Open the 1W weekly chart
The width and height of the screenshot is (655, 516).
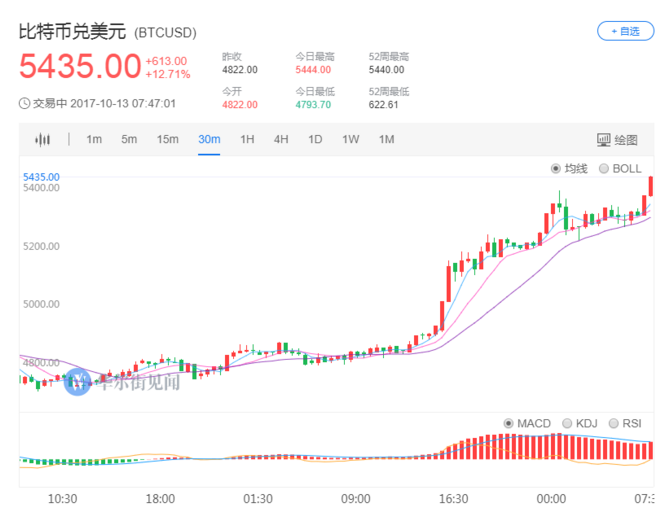pos(350,139)
